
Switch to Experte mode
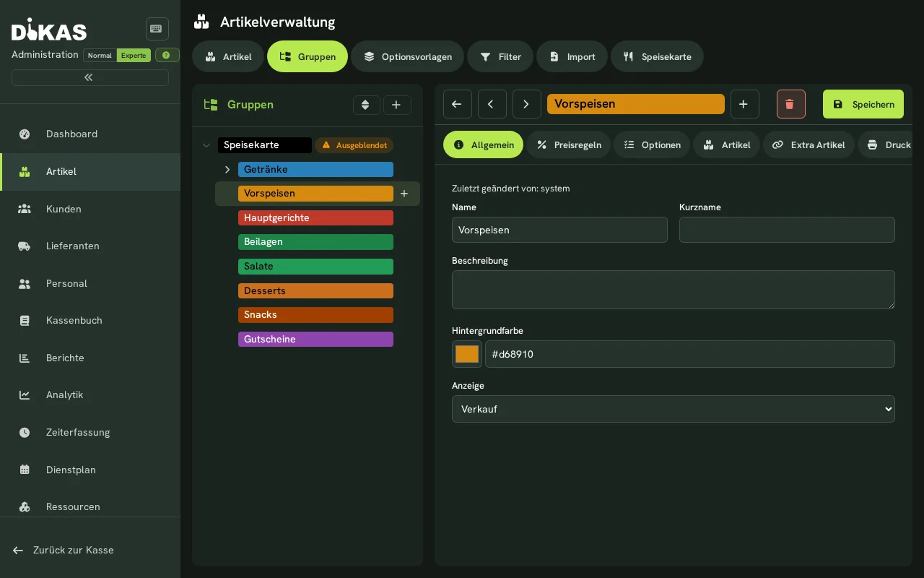[x=134, y=56]
